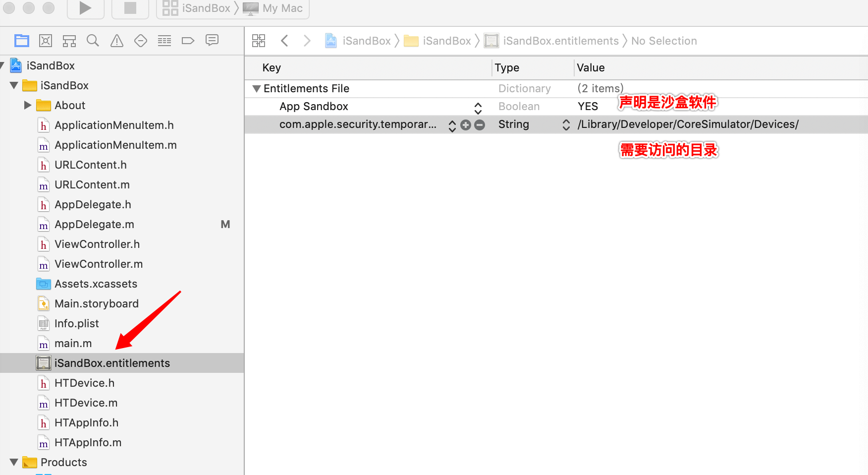Click the App Sandbox YES value
The image size is (868, 475).
pyautogui.click(x=588, y=107)
